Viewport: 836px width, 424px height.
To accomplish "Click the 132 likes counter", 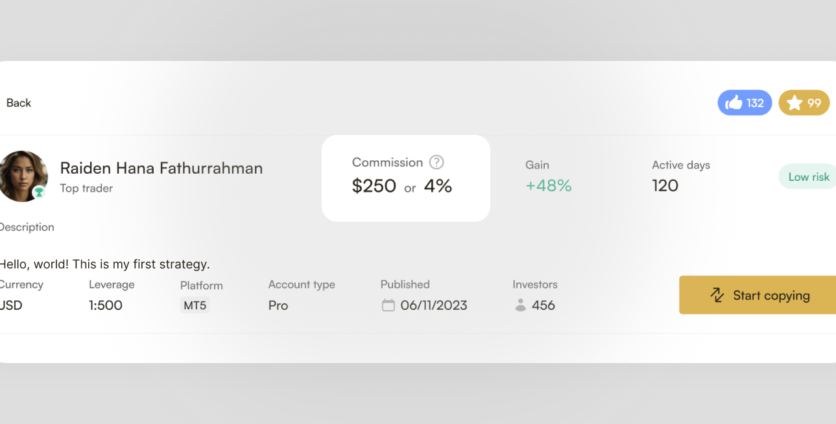I will [755, 103].
